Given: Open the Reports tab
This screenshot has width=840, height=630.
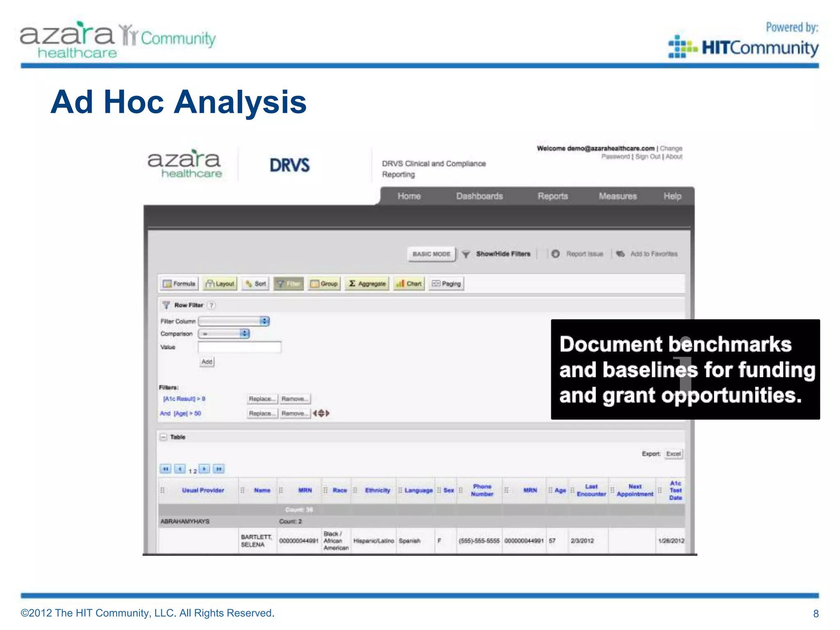Looking at the screenshot, I should (553, 196).
